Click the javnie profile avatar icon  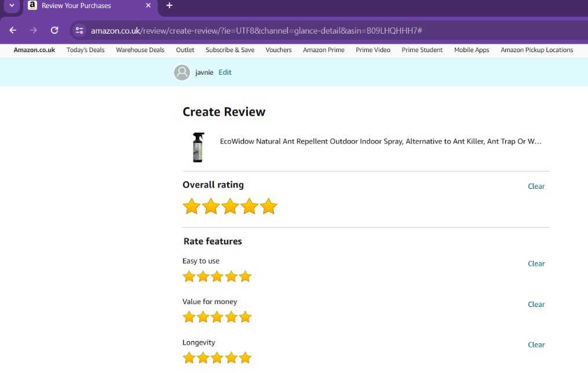(x=182, y=72)
